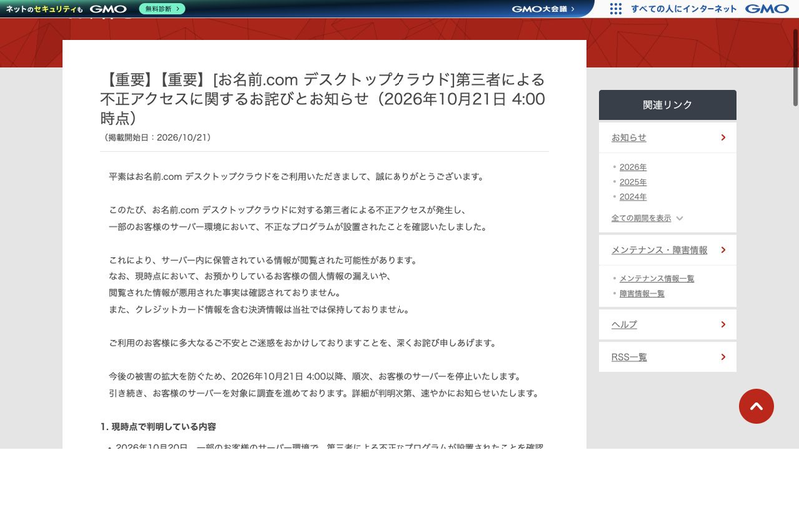Click the paragraph starting 平素はお名前.com
The height and width of the screenshot is (532, 799).
pos(297,176)
